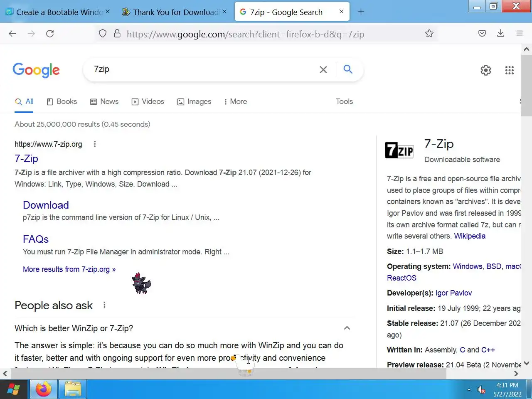Expand the More search filters

(235, 101)
